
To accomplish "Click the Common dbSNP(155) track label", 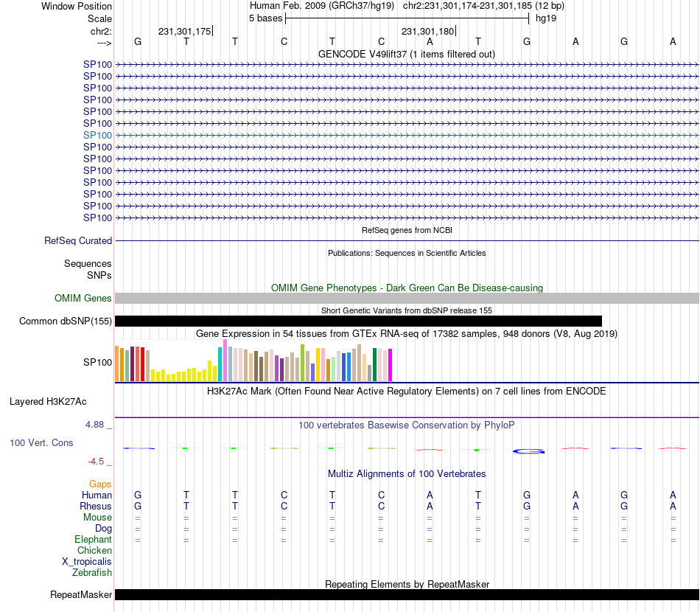I will (x=66, y=321).
